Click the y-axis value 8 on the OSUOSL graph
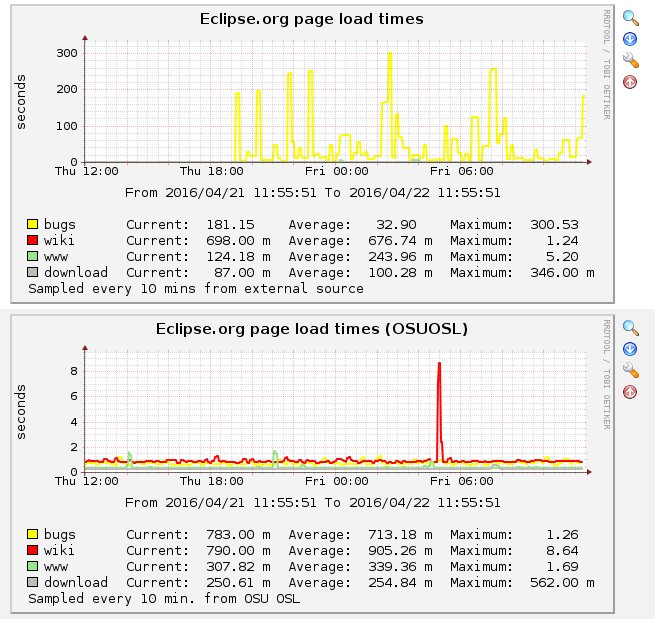The height and width of the screenshot is (621, 655). coord(74,371)
